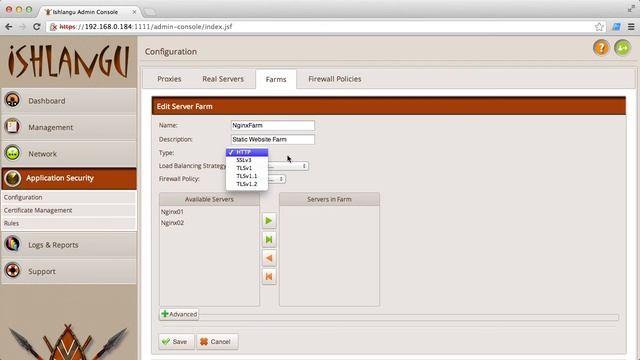This screenshot has height=360, width=640.
Task: Reload the page with the refresh icon
Action: tap(37, 27)
